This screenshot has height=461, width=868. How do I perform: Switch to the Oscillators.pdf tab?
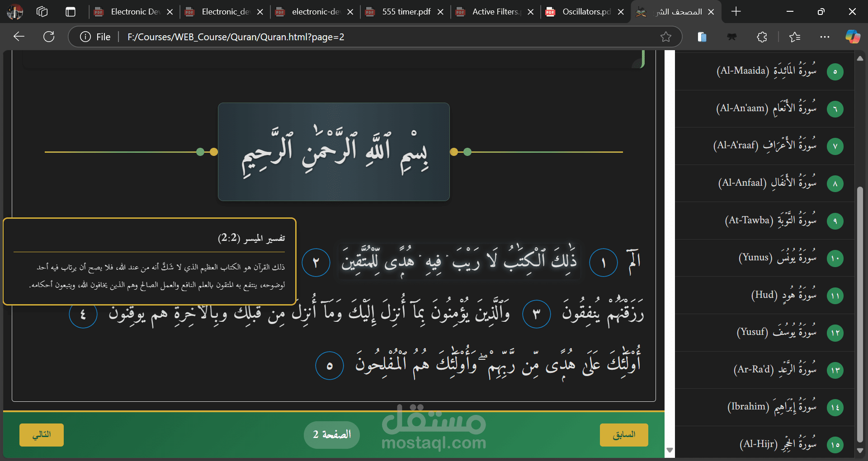pyautogui.click(x=585, y=12)
